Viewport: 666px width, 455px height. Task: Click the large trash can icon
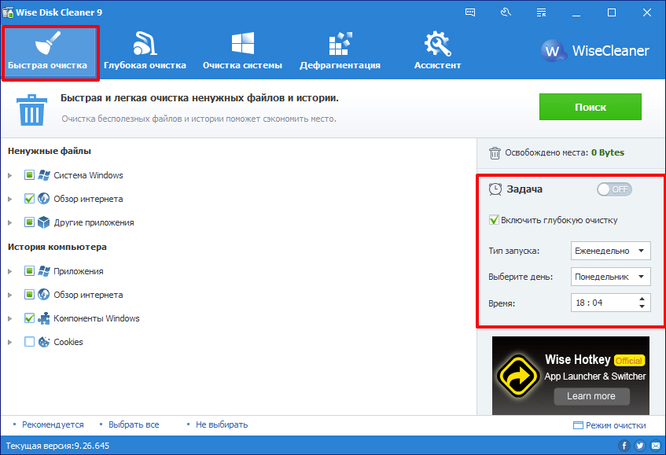point(32,110)
